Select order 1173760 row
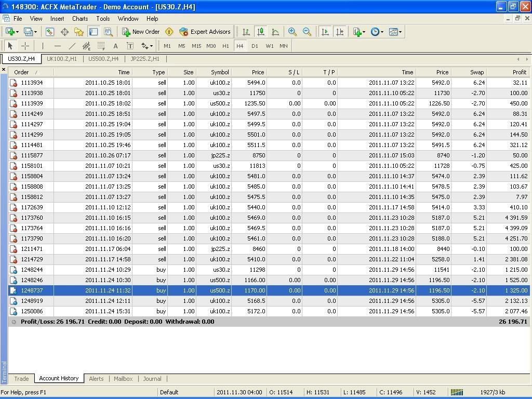The image size is (532, 399). (x=32, y=218)
